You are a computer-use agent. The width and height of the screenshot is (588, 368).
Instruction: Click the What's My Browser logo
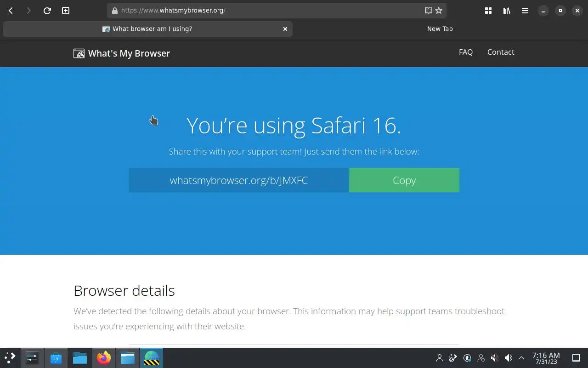coord(122,53)
